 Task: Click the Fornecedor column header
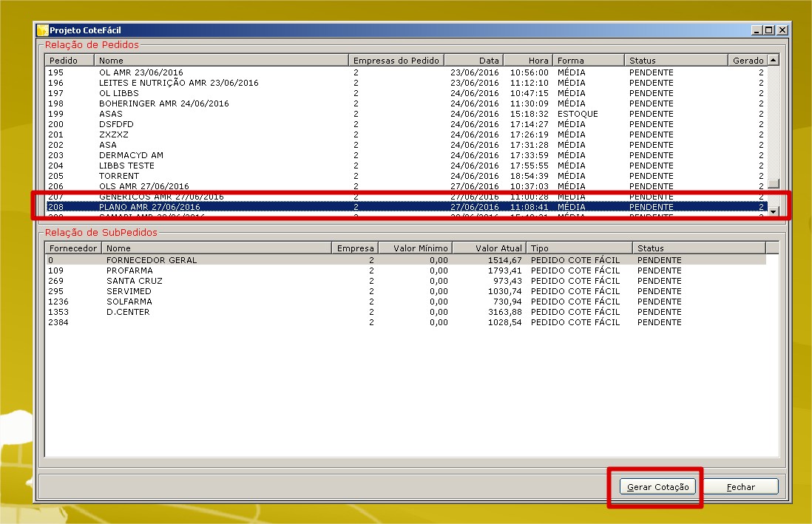point(73,248)
